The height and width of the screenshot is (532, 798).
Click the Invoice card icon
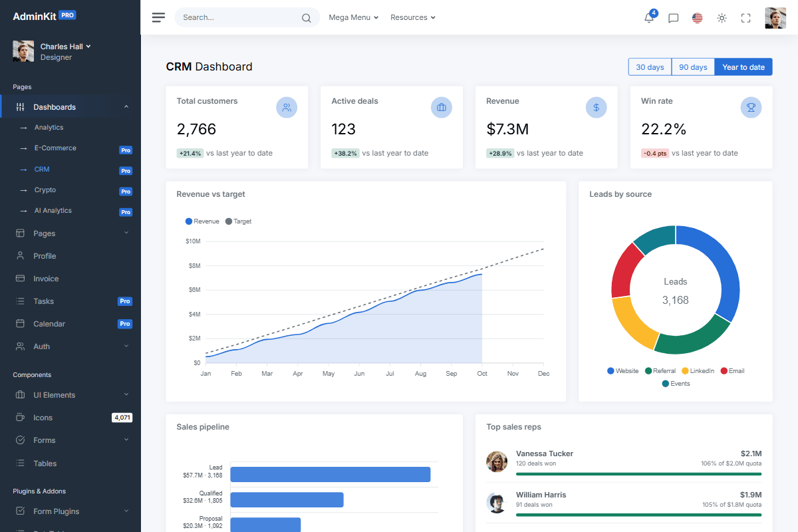[x=20, y=279]
